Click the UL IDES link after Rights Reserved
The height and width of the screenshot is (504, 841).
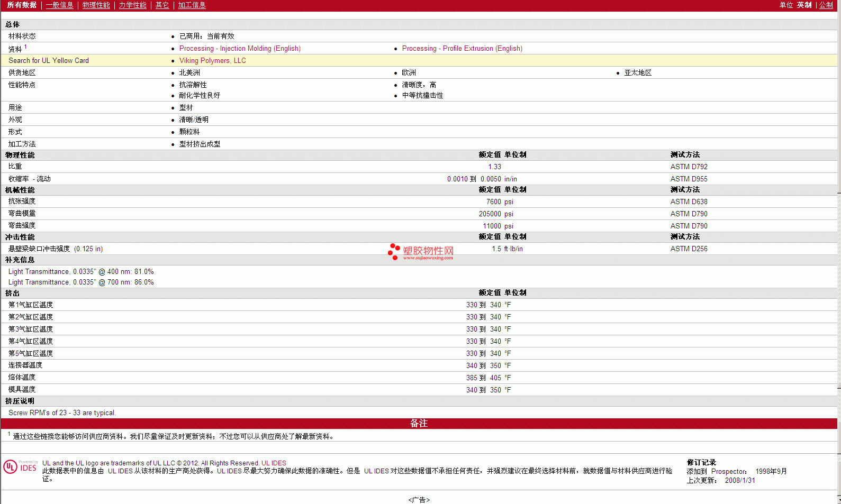click(274, 463)
